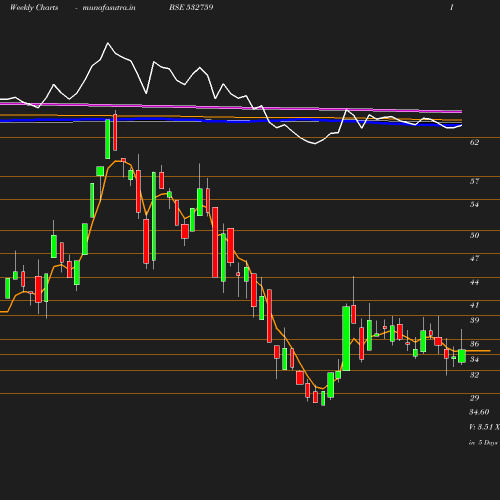Click the price axis label 39
This screenshot has height=500, width=500.
474,320
